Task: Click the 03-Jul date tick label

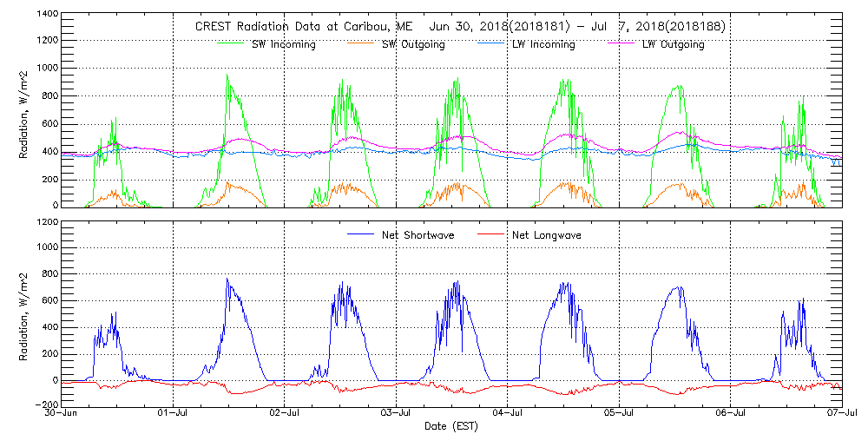Action: (396, 413)
